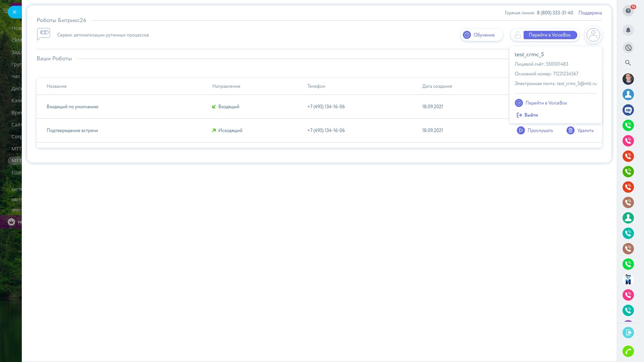Click the help question mark icon with badge

628,11
